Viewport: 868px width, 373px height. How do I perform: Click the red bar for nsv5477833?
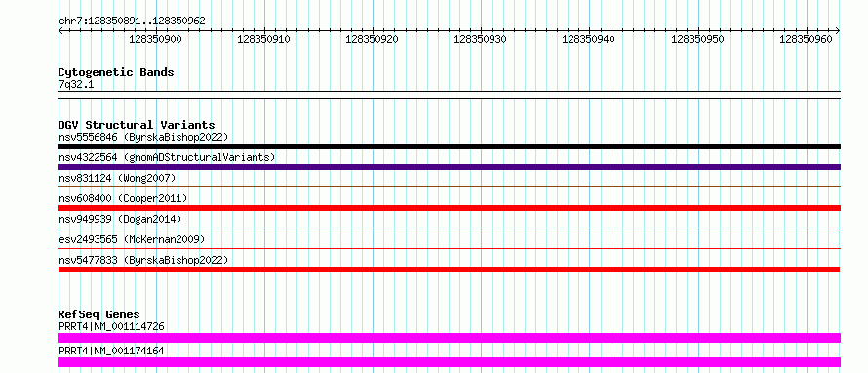449,269
